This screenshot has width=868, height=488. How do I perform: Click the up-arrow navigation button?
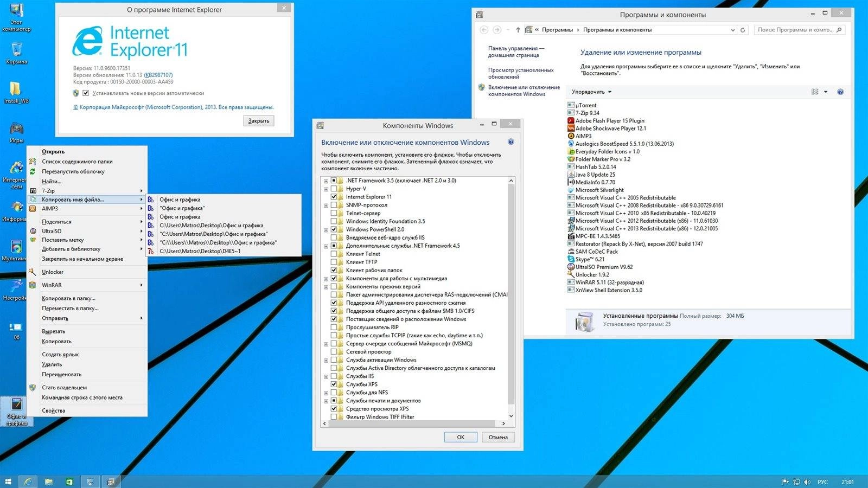tap(518, 30)
